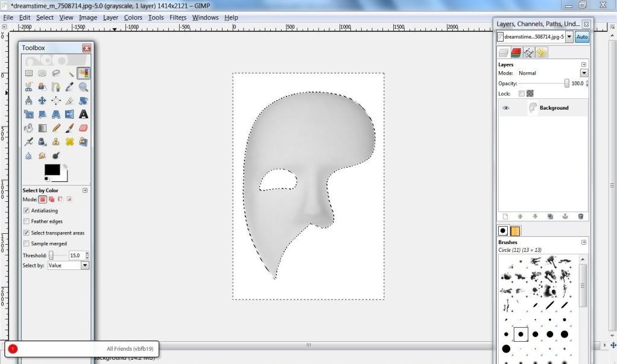Choose the Ellipse Select tool
The height and width of the screenshot is (364, 617).
[42, 73]
